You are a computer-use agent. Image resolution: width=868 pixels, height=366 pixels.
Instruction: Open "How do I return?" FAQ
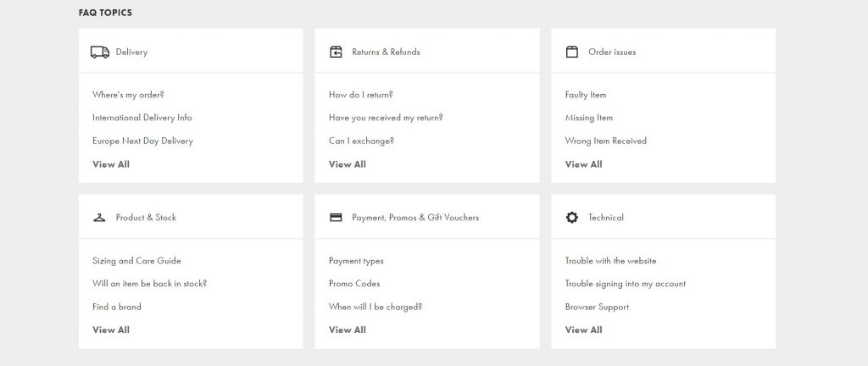coord(360,95)
